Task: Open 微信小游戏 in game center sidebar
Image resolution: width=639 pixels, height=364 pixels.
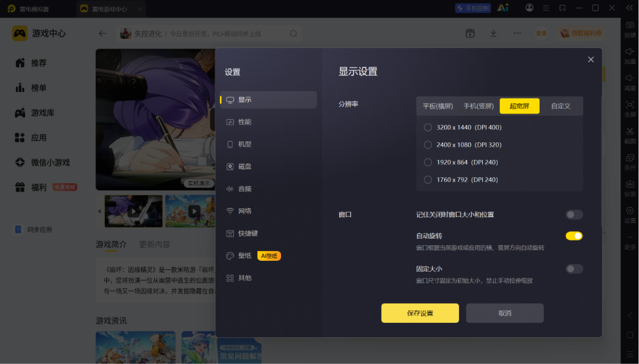Action: click(x=42, y=163)
